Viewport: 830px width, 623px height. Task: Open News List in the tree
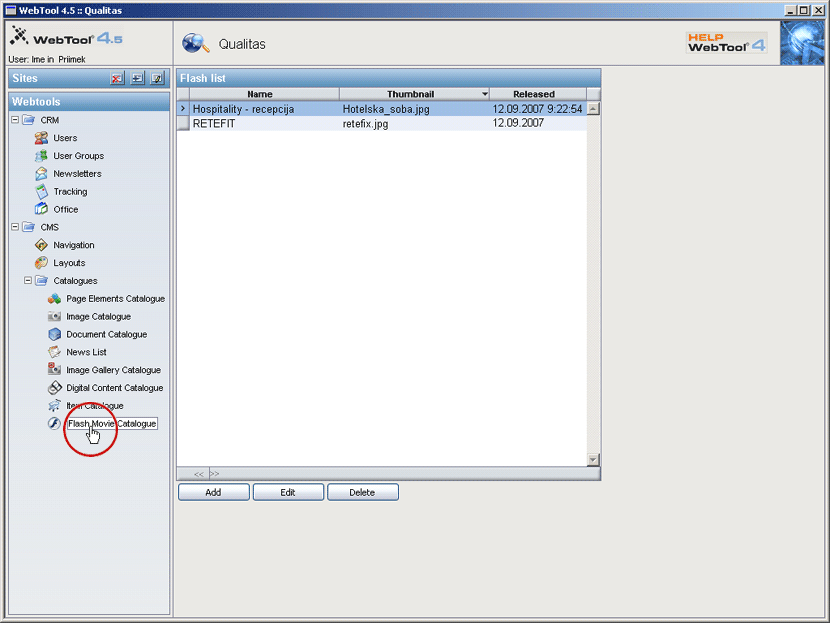point(86,352)
